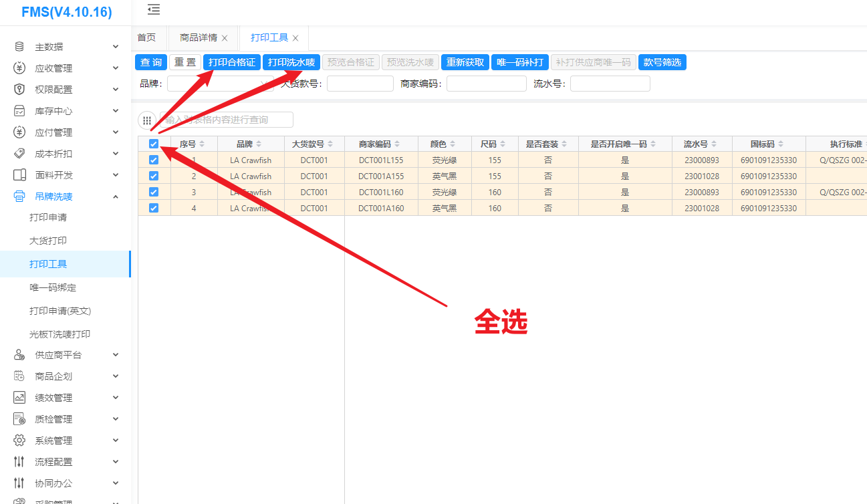This screenshot has width=867, height=504.
Task: Open 唯一码绑定 in the sidebar
Action: click(x=53, y=287)
